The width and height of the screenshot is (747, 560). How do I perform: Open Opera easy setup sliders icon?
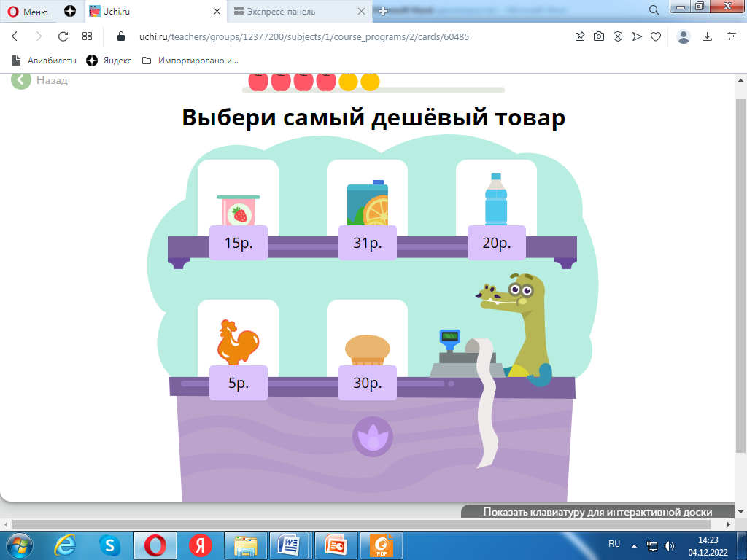[732, 36]
